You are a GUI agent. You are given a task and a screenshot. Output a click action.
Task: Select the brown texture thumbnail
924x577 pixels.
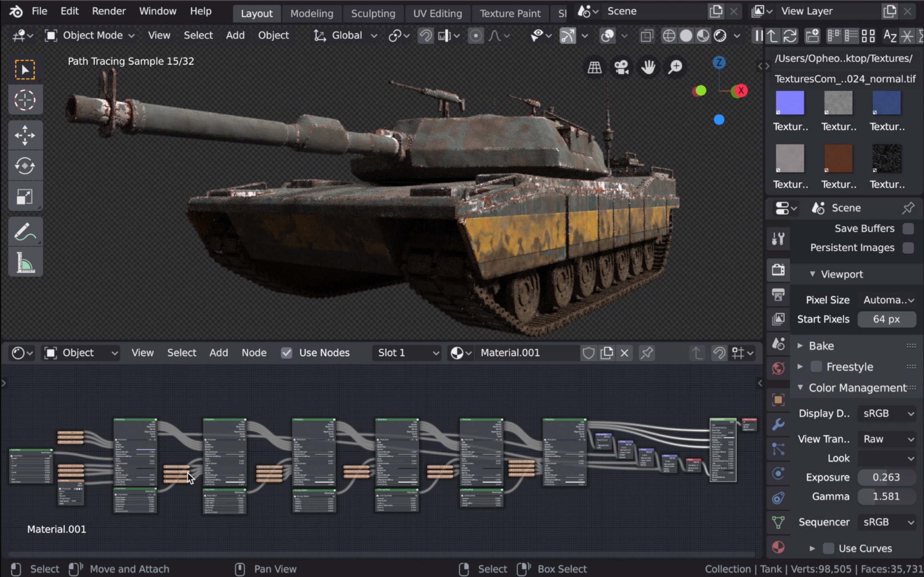[x=838, y=159]
